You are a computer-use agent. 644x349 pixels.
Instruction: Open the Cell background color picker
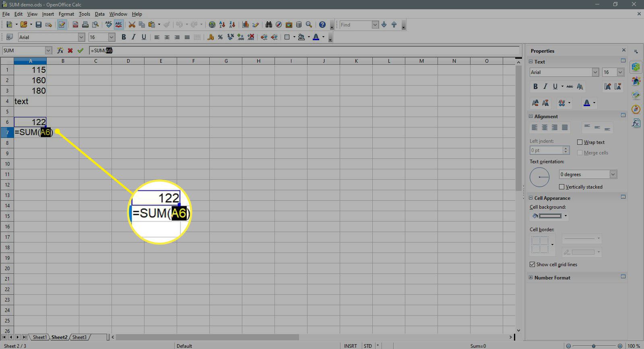[550, 216]
